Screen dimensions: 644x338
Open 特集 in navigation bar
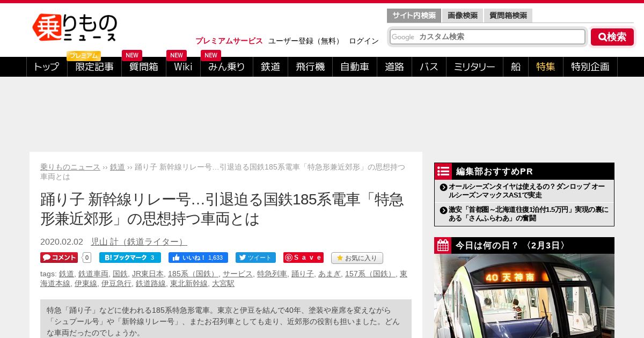tap(546, 67)
